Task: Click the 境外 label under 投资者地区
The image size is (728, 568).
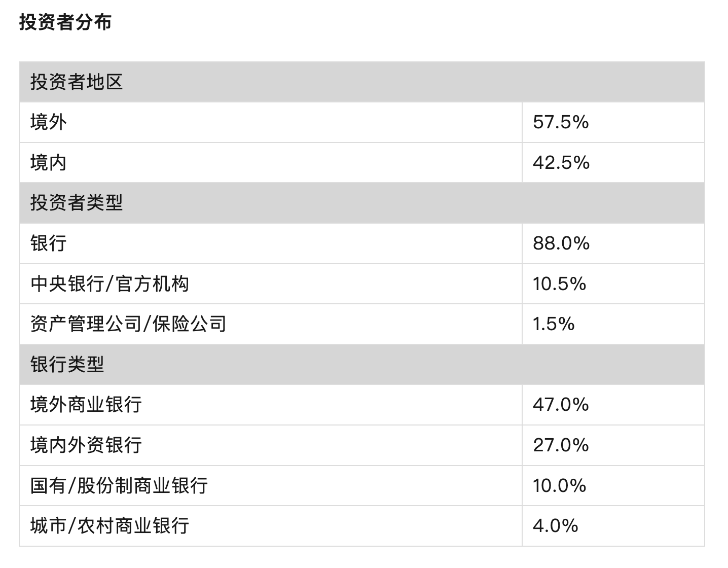Action: tap(48, 122)
